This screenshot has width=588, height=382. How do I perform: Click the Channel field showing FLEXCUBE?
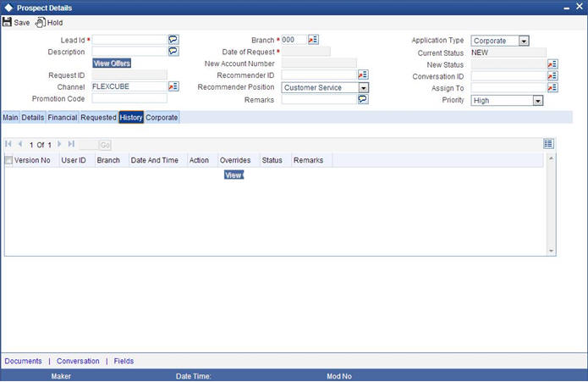point(129,86)
